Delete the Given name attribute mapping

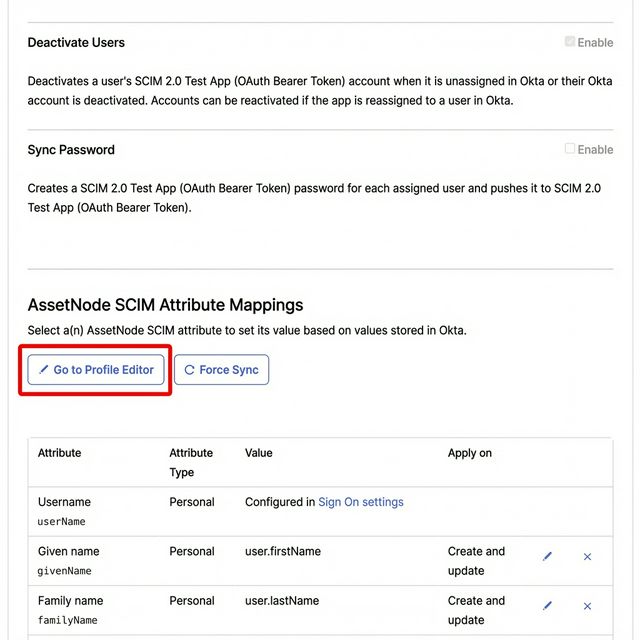coord(587,556)
